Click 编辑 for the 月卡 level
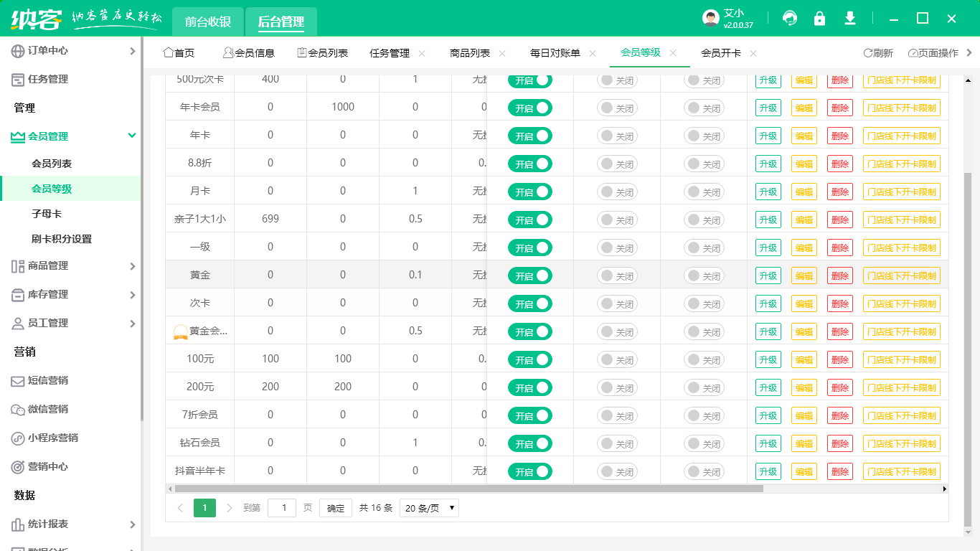This screenshot has height=551, width=980. 804,191
